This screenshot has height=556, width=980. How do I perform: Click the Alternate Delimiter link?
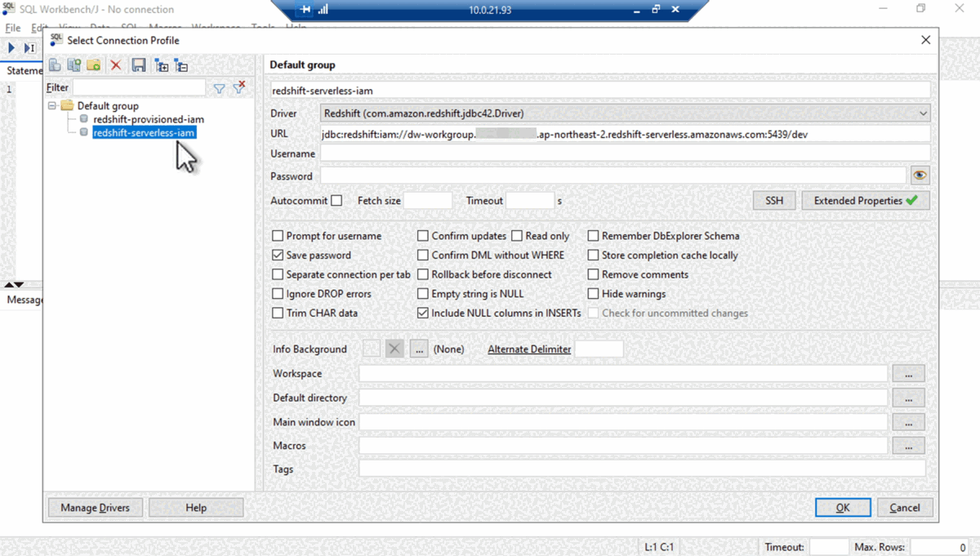(529, 349)
